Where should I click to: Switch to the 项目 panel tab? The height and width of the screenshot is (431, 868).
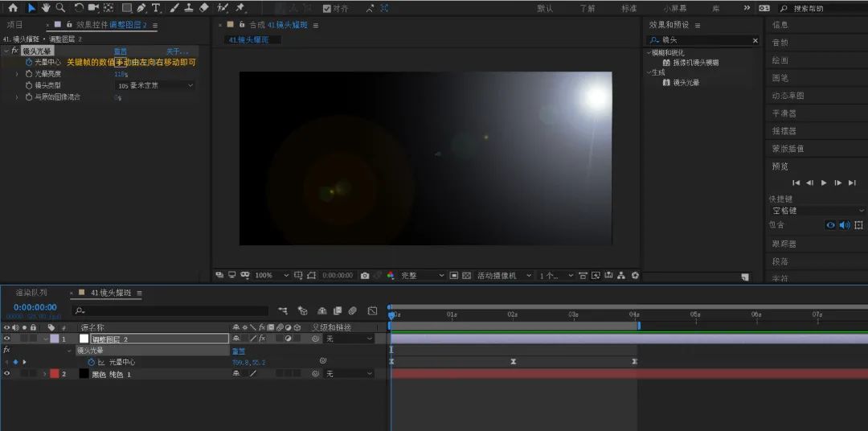point(15,25)
